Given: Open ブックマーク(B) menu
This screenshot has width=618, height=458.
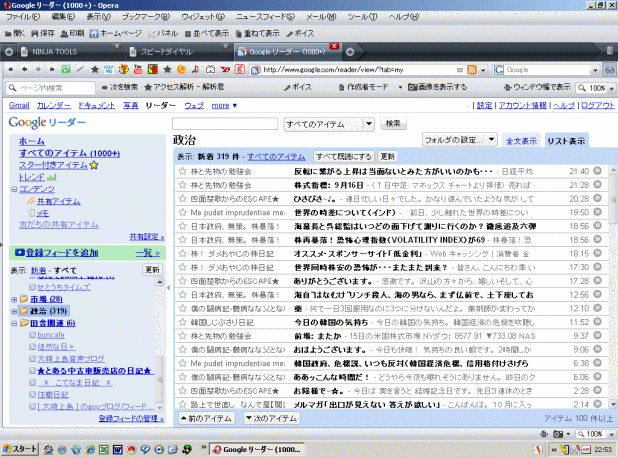Looking at the screenshot, I should click(146, 17).
